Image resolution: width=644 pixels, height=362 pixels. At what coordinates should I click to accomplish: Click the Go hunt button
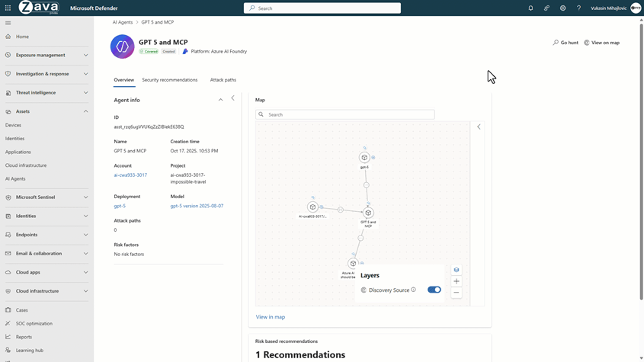(x=566, y=43)
